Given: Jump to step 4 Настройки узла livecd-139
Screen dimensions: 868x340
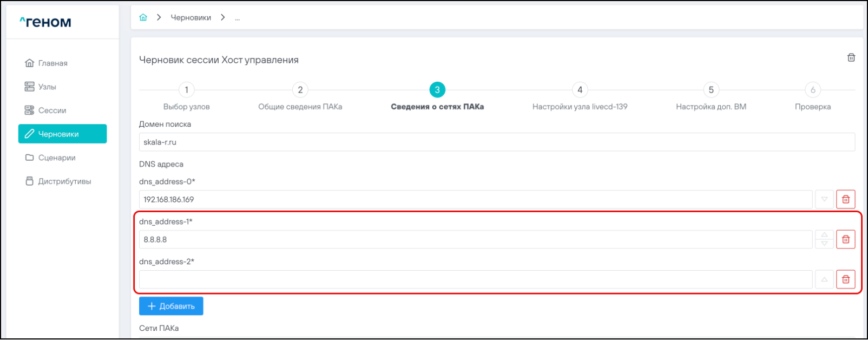Looking at the screenshot, I should (x=580, y=90).
